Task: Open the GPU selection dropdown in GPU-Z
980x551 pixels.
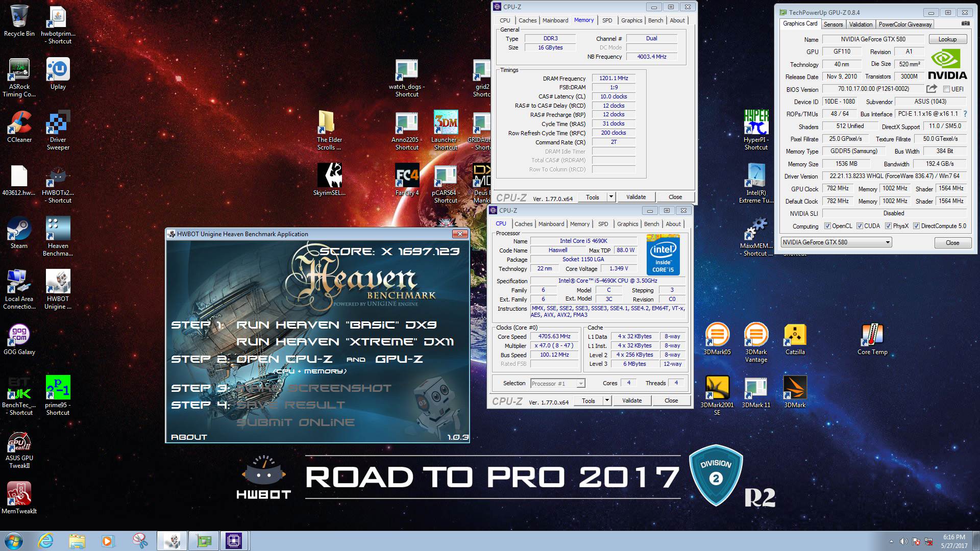Action: coord(836,242)
